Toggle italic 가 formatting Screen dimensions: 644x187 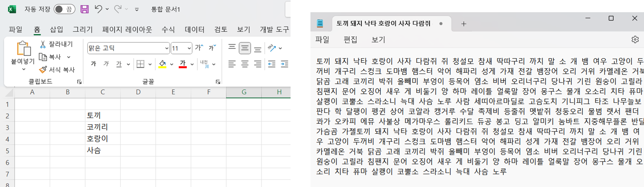click(x=106, y=64)
